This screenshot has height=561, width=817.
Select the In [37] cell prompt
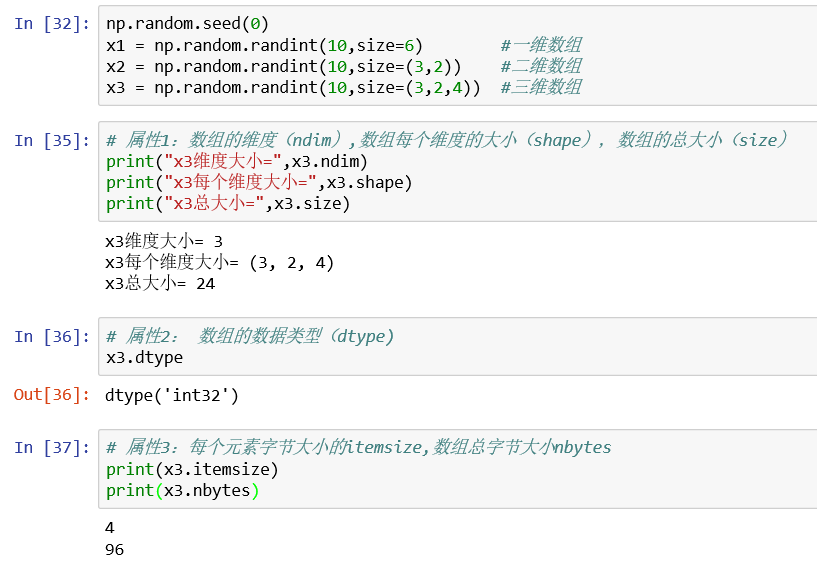point(49,447)
